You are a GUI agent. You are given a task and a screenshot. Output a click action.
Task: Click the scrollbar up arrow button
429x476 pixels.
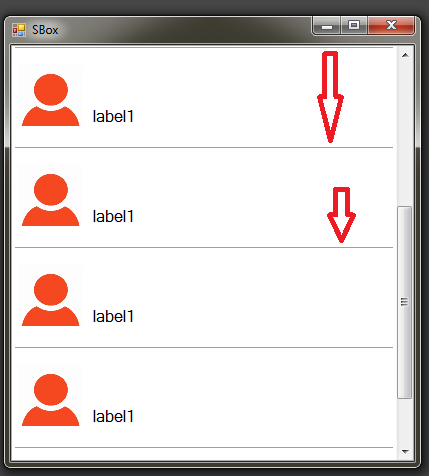click(405, 55)
